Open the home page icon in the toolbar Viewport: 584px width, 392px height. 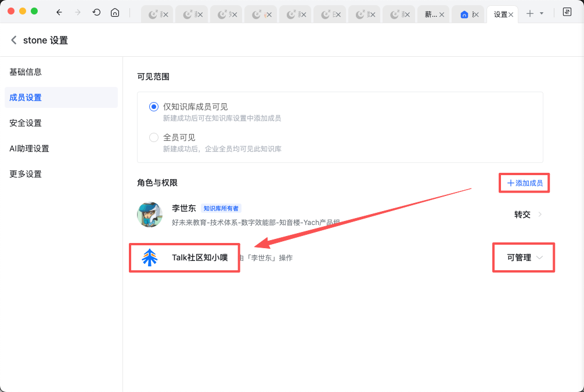click(x=115, y=12)
